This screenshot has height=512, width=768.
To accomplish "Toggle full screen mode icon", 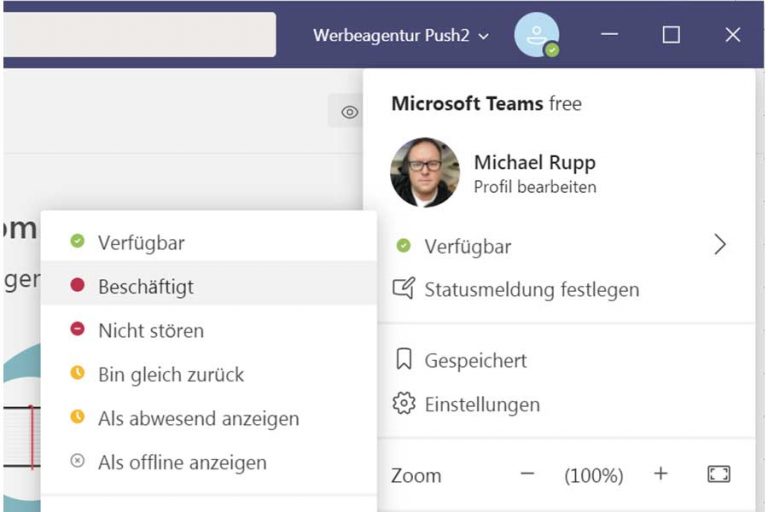I will 719,474.
